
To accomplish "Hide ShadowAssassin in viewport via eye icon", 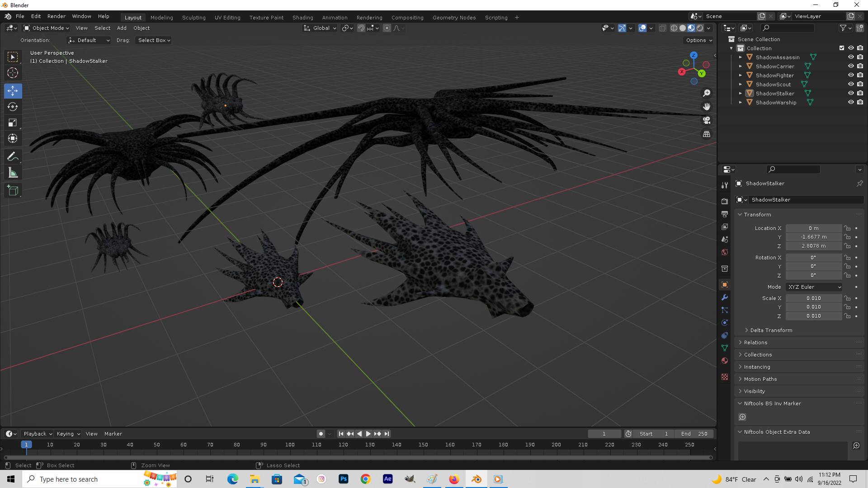I will click(x=850, y=57).
